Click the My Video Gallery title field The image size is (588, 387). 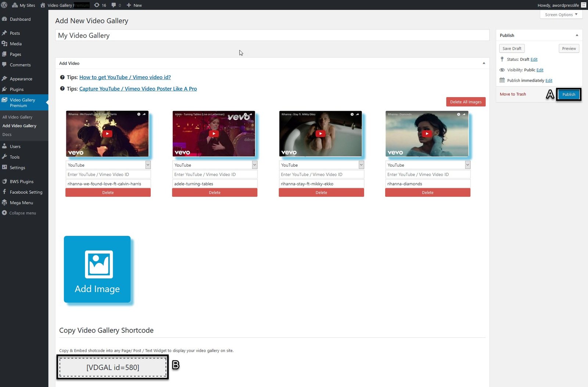(272, 35)
